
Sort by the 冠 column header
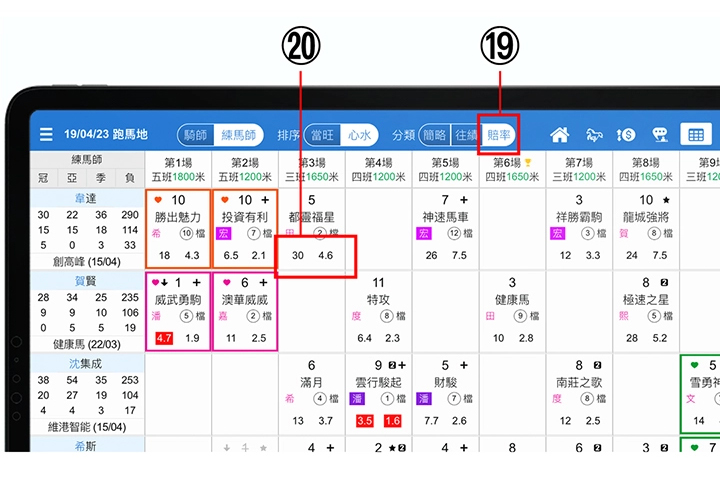coord(43,178)
